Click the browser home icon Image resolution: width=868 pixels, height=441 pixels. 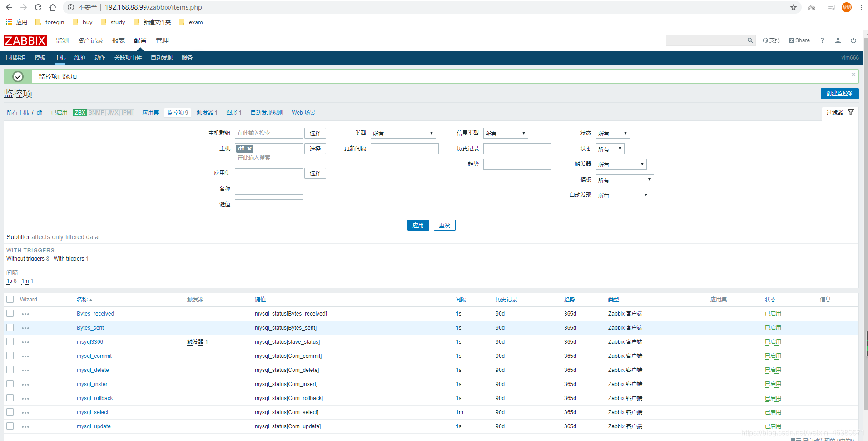point(53,7)
